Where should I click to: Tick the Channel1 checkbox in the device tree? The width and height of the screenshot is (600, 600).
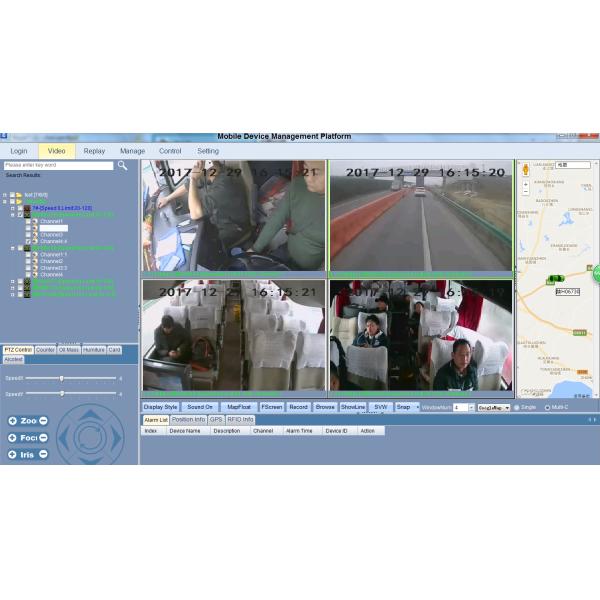[x=27, y=221]
